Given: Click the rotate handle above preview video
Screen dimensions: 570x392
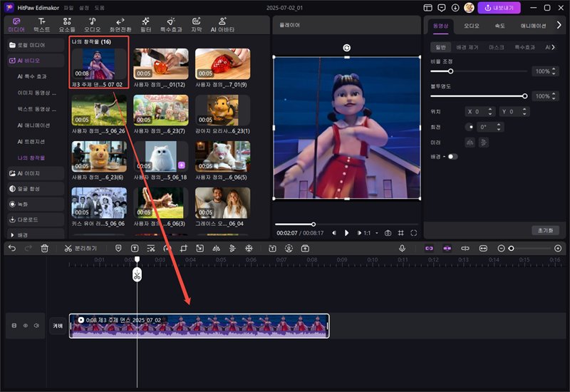Looking at the screenshot, I should coord(347,48).
